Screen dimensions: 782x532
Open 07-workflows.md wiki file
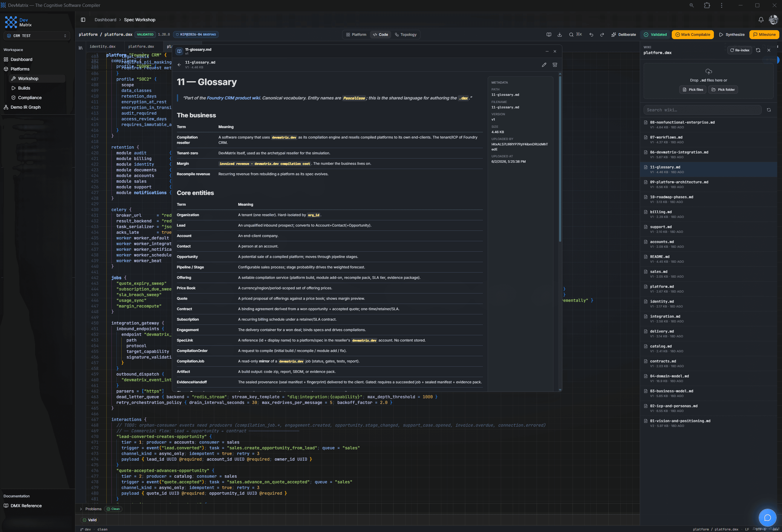pyautogui.click(x=709, y=139)
